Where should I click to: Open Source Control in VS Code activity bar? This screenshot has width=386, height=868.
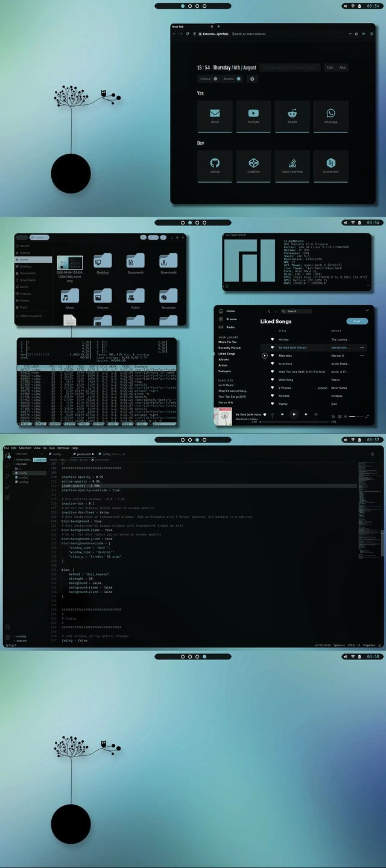coord(8,476)
